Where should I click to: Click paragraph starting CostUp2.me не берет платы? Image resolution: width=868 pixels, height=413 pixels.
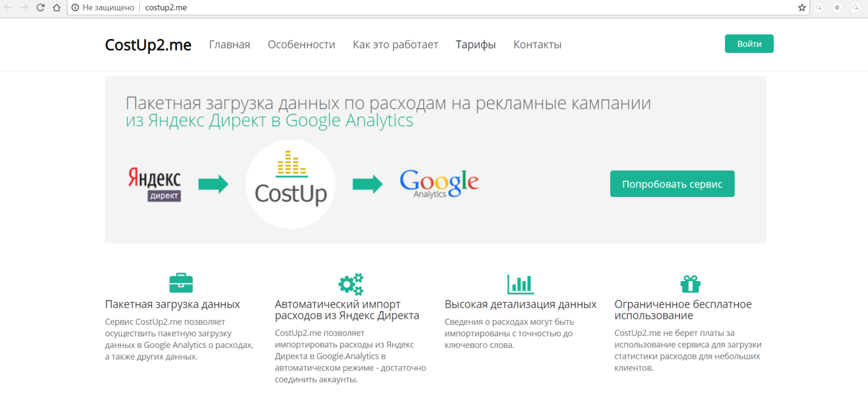point(688,350)
